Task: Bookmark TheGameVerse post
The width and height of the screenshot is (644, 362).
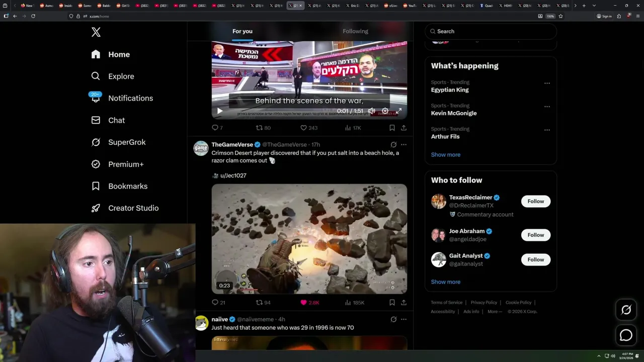Action: pos(392,302)
